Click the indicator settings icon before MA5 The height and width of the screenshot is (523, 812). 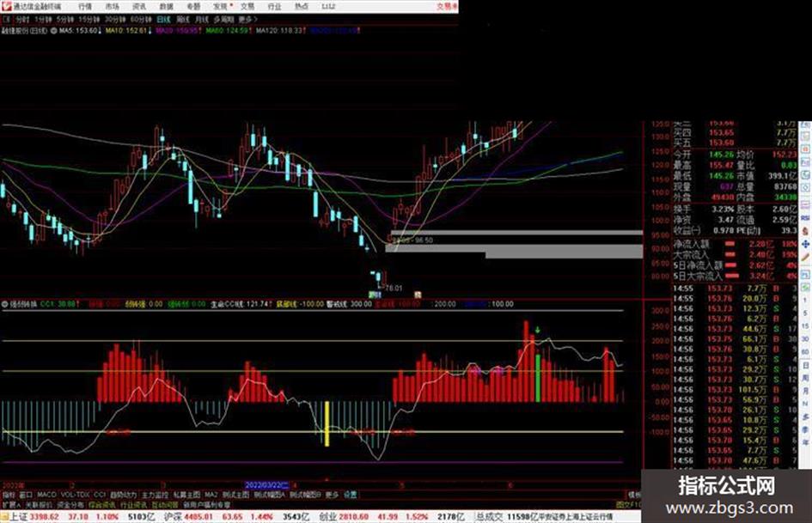(x=53, y=31)
